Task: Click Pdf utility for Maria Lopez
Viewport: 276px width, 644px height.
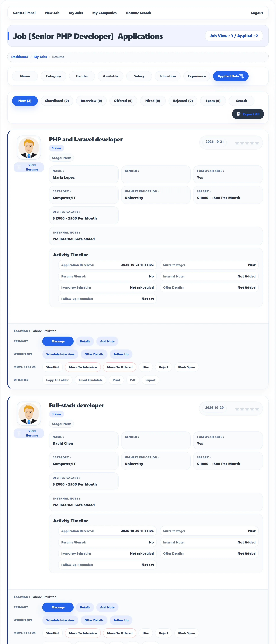Action: [133, 380]
